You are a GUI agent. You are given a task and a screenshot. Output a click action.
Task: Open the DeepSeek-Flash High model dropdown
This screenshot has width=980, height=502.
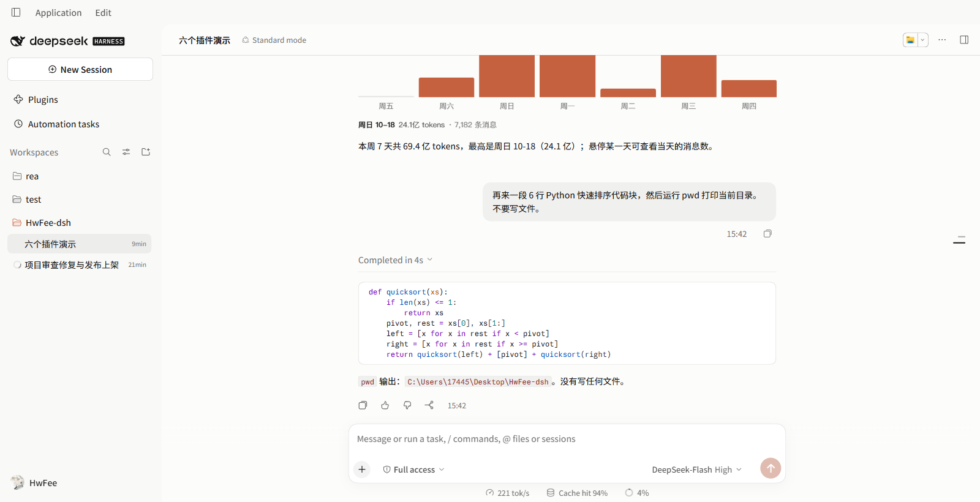[697, 470]
